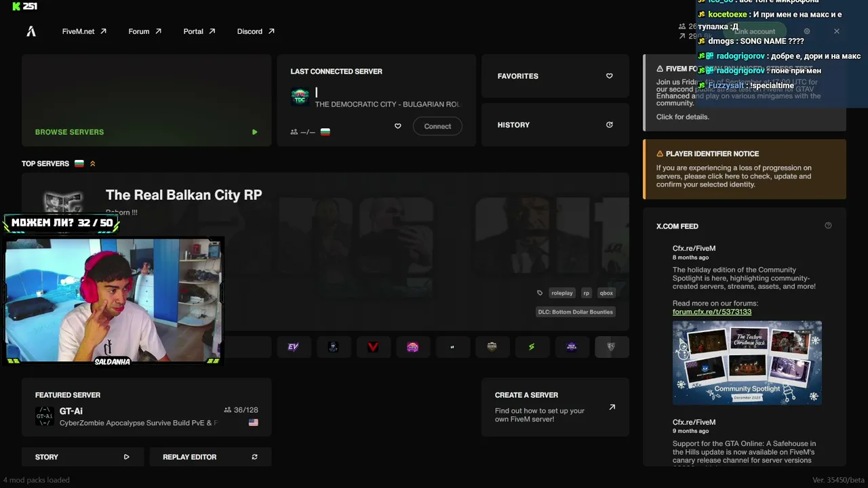The height and width of the screenshot is (488, 868).
Task: Open the GT-Ai featured server
Action: 146,407
